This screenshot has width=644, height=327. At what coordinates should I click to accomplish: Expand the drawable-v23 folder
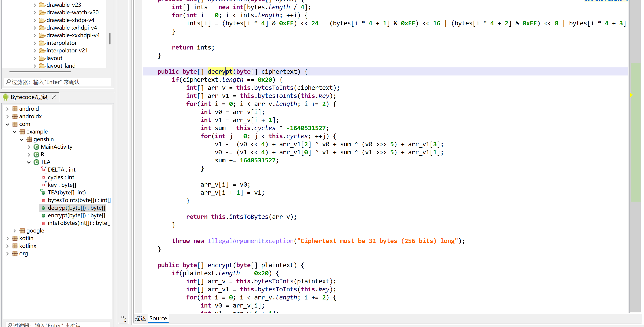[x=35, y=5]
